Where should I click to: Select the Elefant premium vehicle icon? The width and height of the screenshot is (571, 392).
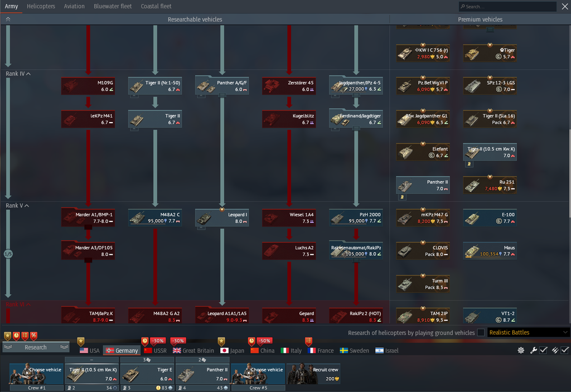[423, 152]
